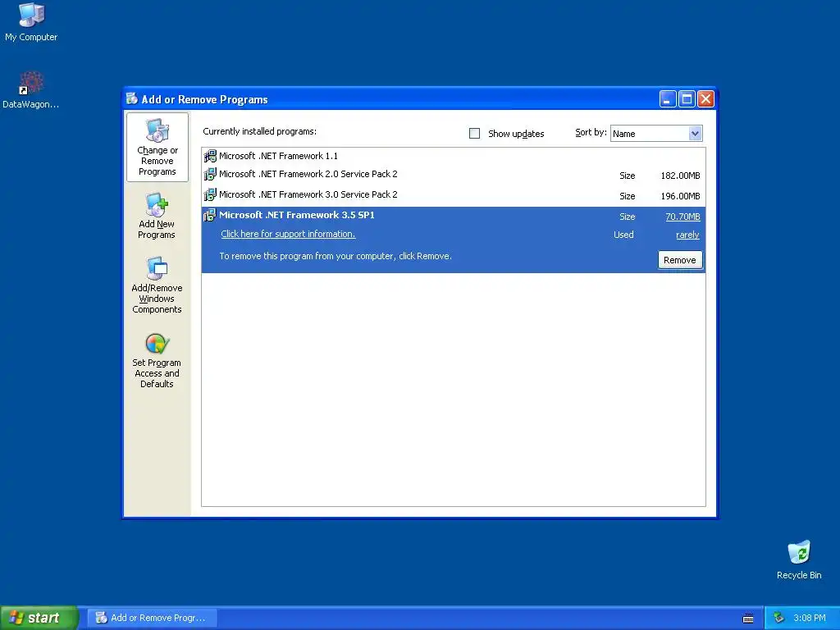The width and height of the screenshot is (840, 630).
Task: Select Microsoft .NET Framework 2.0 Service Pack 2
Action: [x=453, y=175]
